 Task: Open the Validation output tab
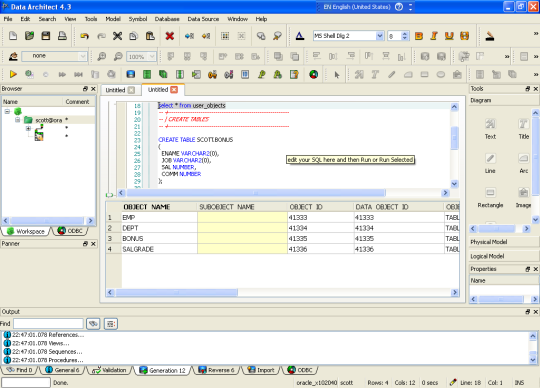pos(110,370)
